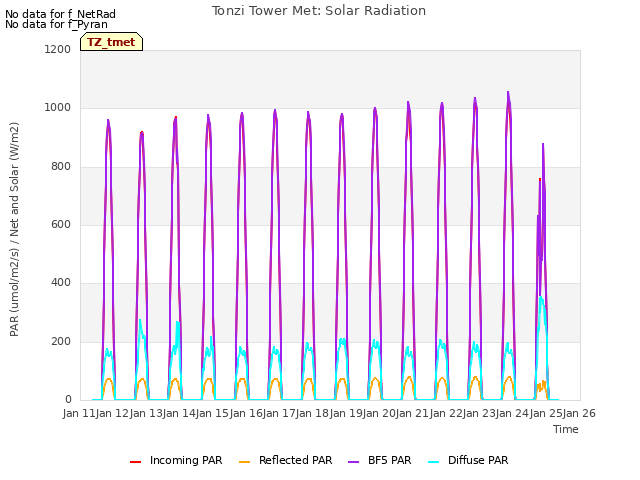Click the 0 y-axis tick label

pos(68,399)
